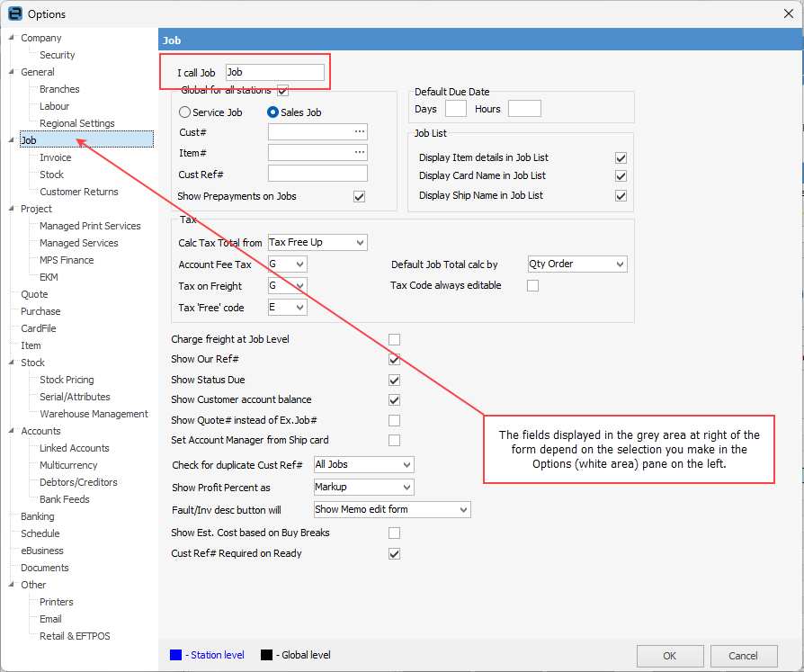The image size is (804, 672).
Task: Toggle Show Our Ref# checkbox
Action: [x=394, y=360]
